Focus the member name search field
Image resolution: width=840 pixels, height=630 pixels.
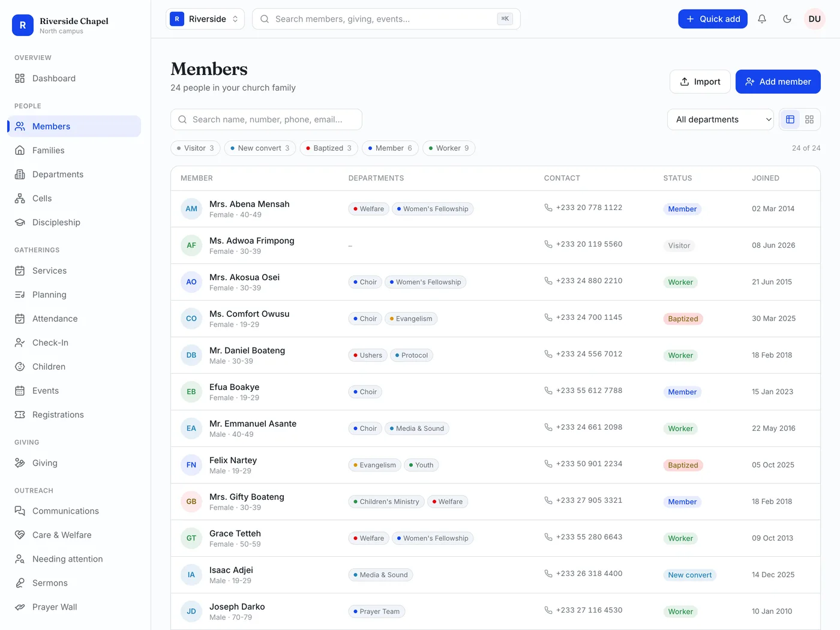click(x=266, y=119)
